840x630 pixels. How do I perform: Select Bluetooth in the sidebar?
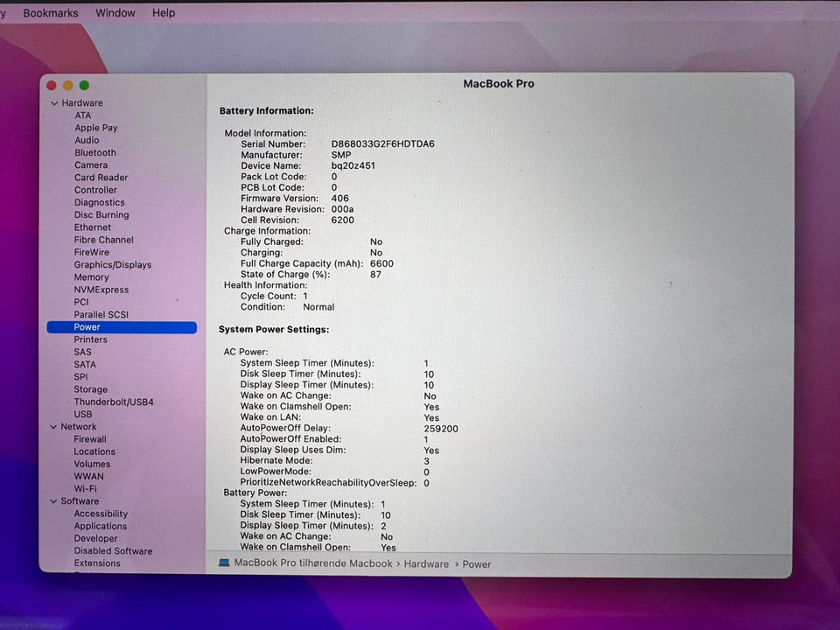(95, 152)
